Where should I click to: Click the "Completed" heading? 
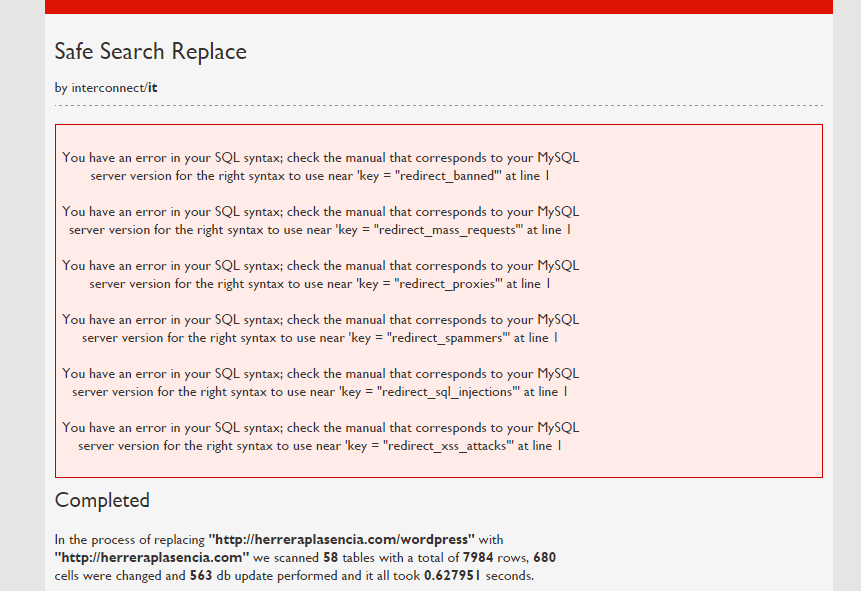pyautogui.click(x=102, y=500)
